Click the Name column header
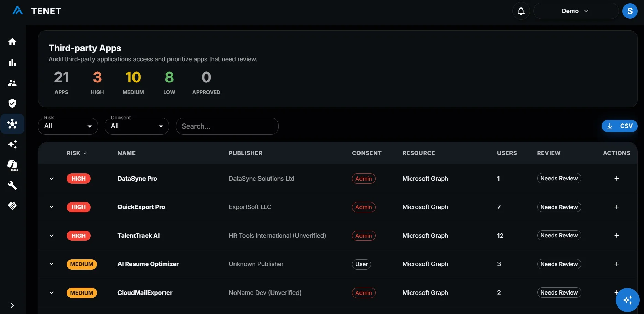 [x=126, y=153]
